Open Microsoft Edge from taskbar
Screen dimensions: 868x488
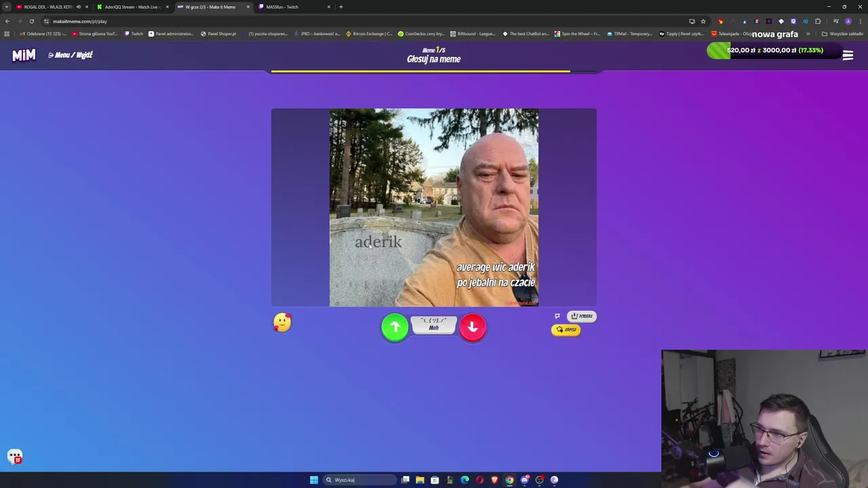465,480
